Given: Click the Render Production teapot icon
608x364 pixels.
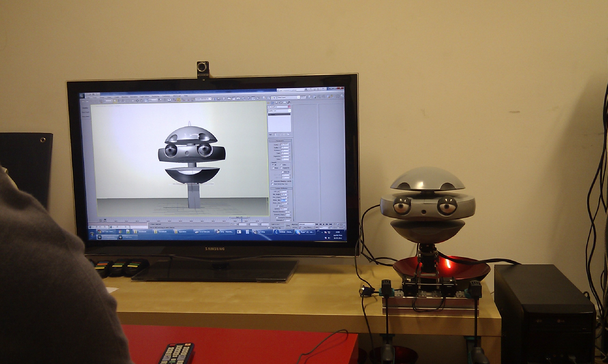Looking at the screenshot, I should [258, 98].
